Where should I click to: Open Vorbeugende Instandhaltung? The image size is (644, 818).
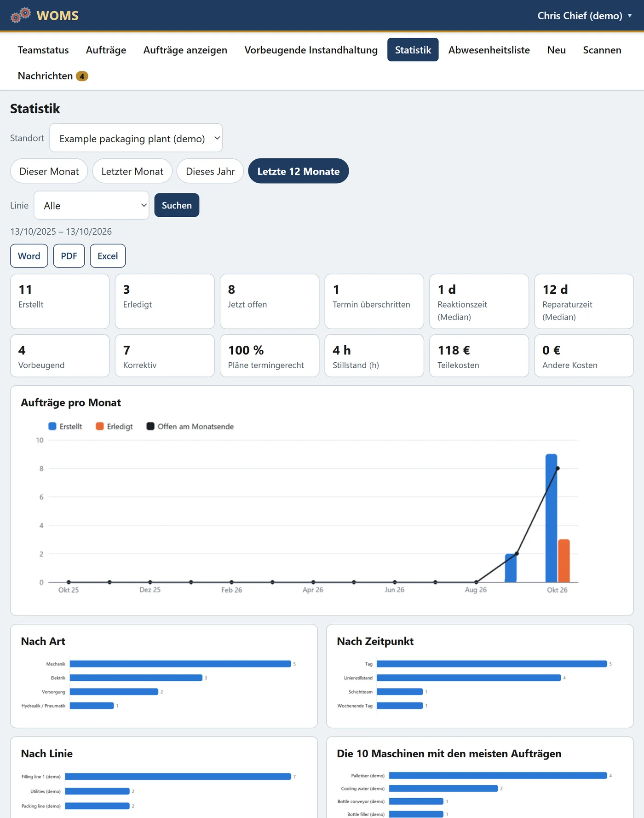point(311,50)
